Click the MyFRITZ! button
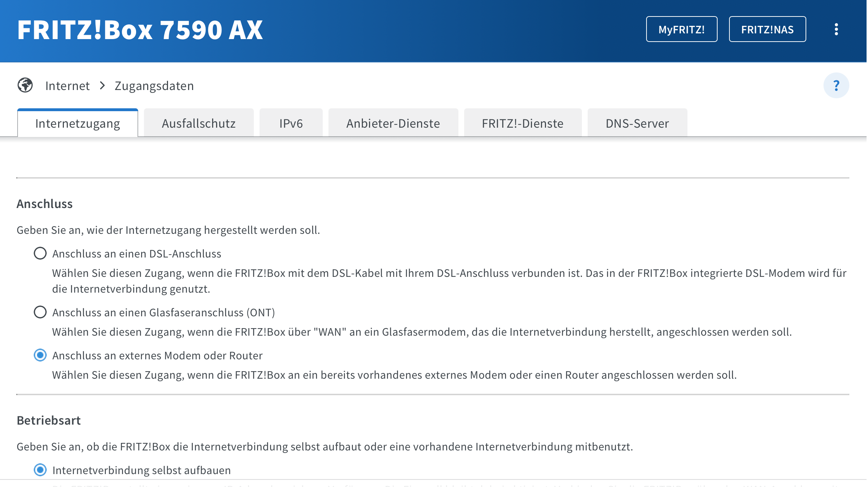The height and width of the screenshot is (487, 868). (x=681, y=29)
